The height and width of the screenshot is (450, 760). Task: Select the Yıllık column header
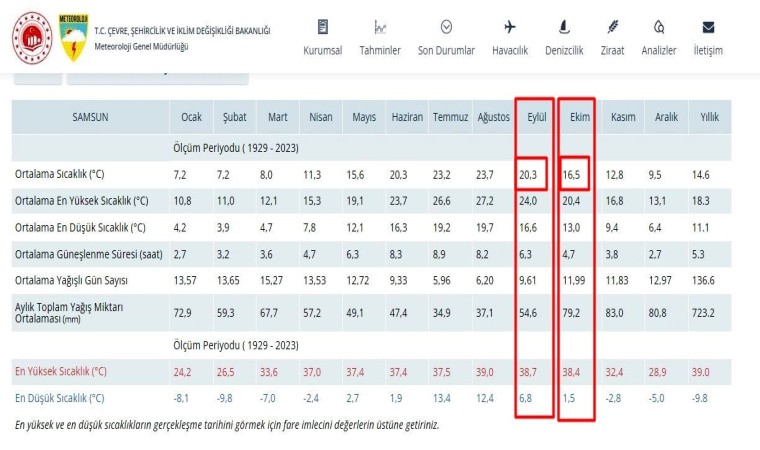click(709, 117)
